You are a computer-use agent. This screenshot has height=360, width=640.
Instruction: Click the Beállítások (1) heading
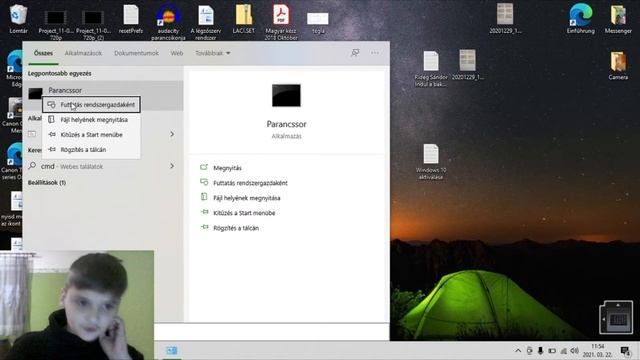click(47, 182)
